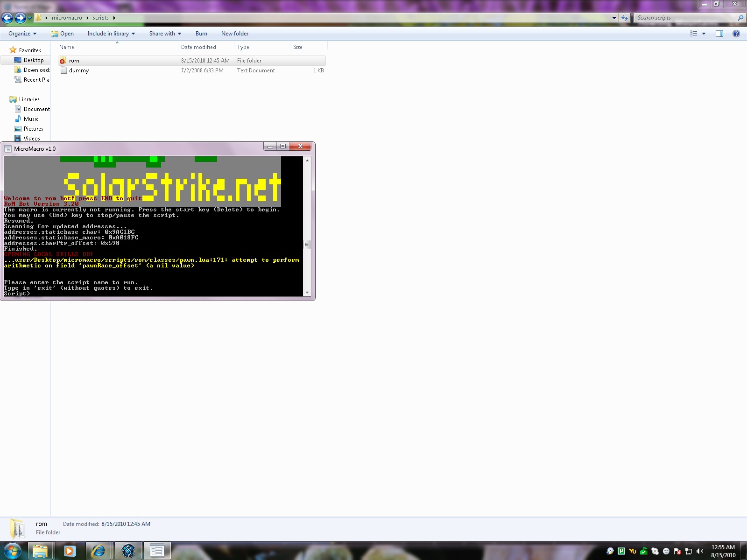Click the New folder button

235,34
